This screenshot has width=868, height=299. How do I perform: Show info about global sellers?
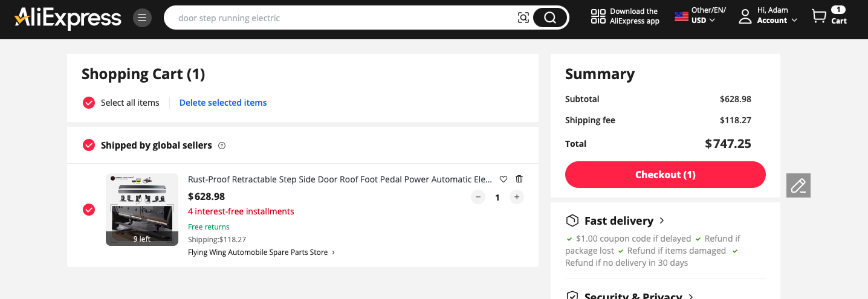click(222, 146)
